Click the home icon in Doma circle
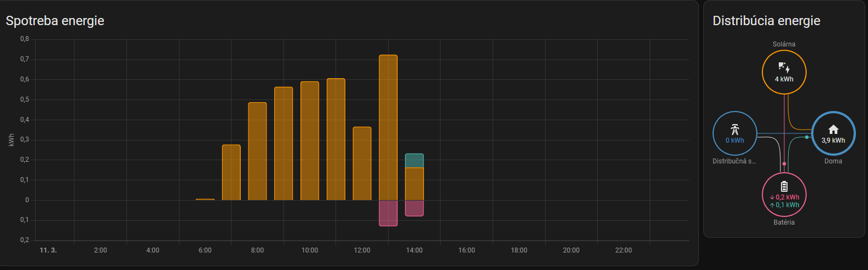Image resolution: width=868 pixels, height=270 pixels. [833, 130]
